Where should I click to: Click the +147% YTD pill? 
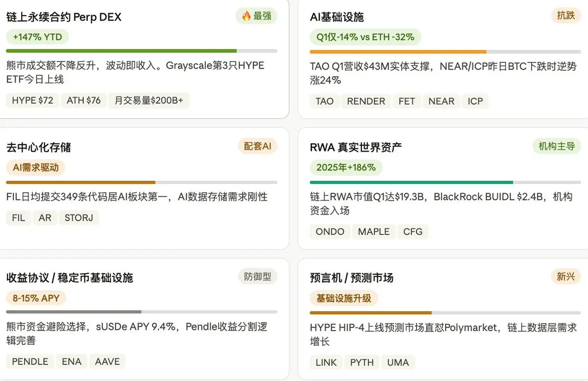click(x=37, y=37)
